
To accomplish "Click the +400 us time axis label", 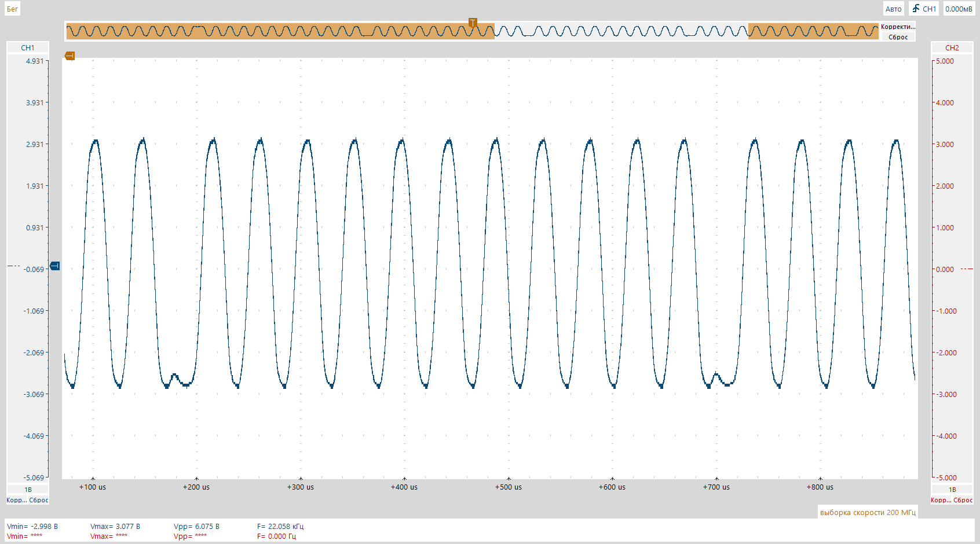I will coord(404,487).
